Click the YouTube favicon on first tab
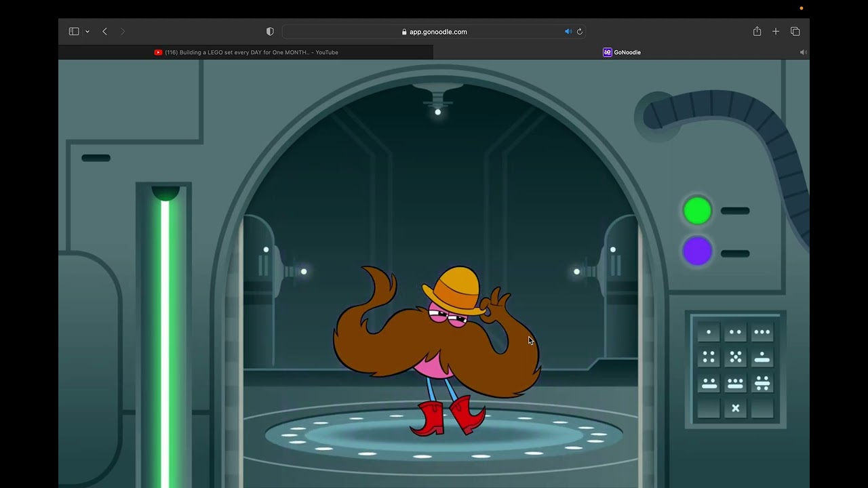This screenshot has height=488, width=868. 158,52
